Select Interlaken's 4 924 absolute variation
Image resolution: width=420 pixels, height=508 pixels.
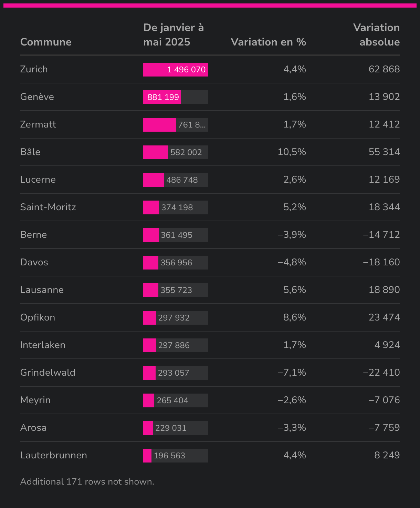[x=387, y=345]
